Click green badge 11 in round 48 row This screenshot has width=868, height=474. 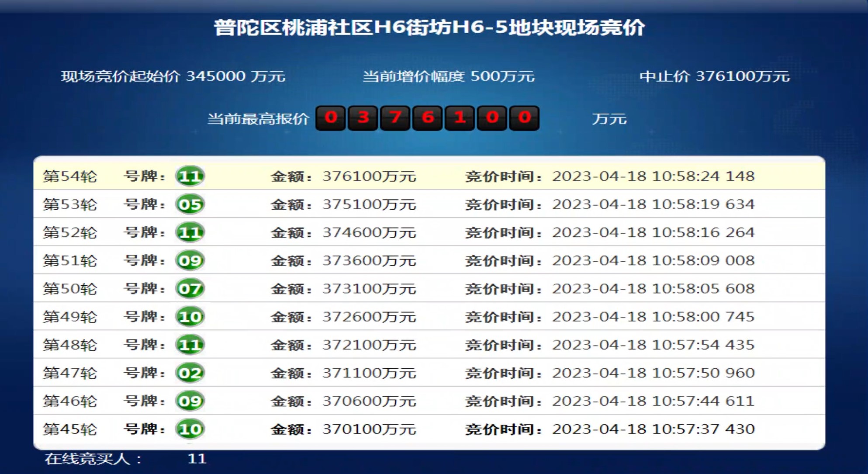[190, 345]
